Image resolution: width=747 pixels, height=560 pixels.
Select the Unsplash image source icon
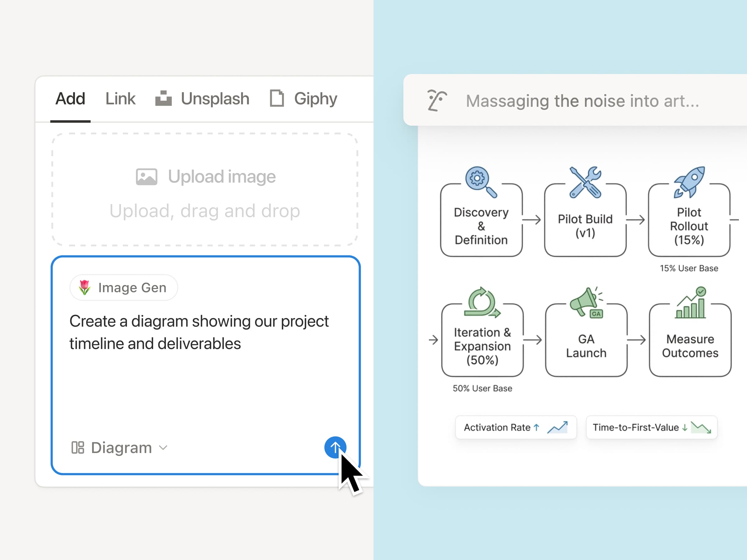[x=163, y=98]
